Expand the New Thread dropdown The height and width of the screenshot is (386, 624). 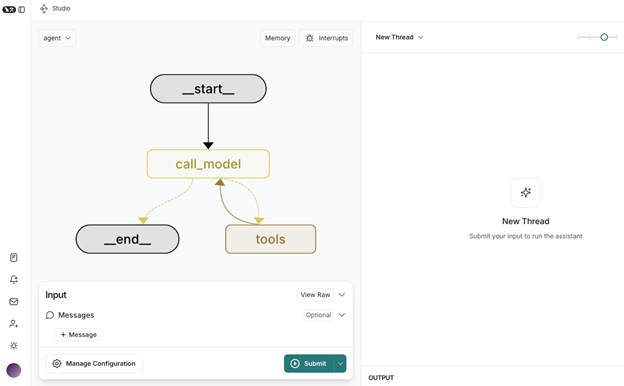[x=399, y=37]
